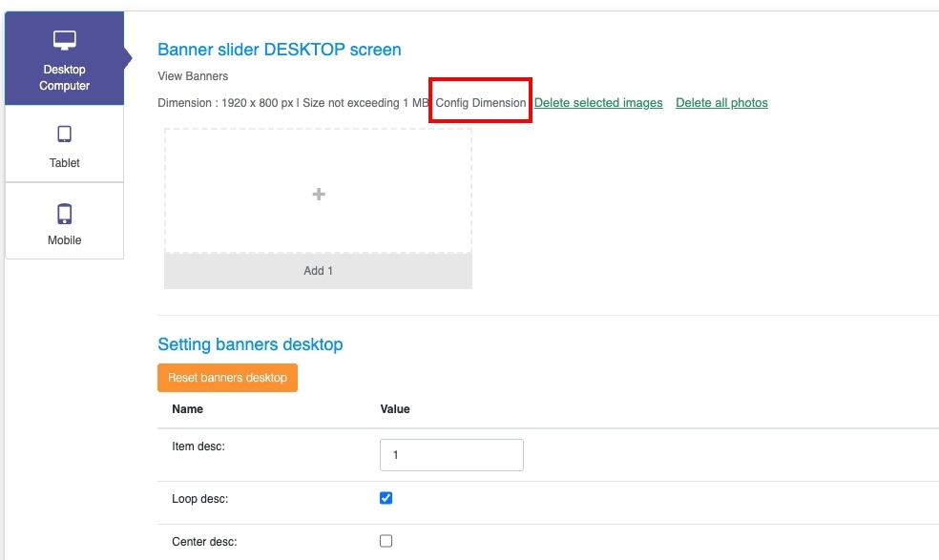Viewport: 939px width, 560px height.
Task: Click the Value column header
Action: 395,409
